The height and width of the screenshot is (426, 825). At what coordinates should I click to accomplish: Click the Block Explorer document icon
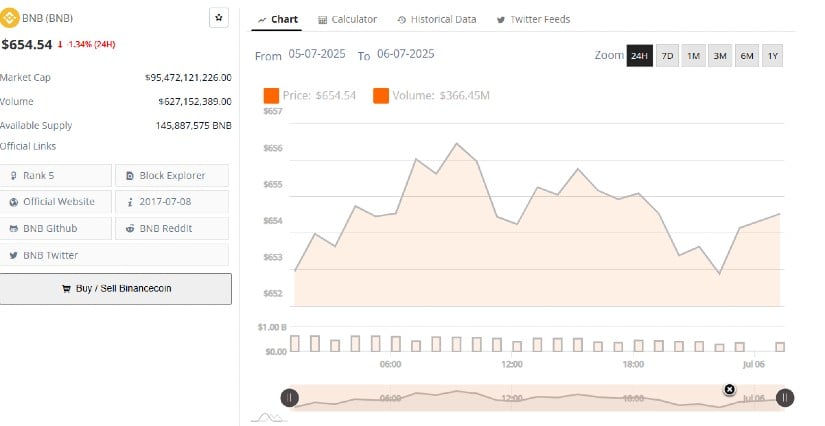click(130, 176)
